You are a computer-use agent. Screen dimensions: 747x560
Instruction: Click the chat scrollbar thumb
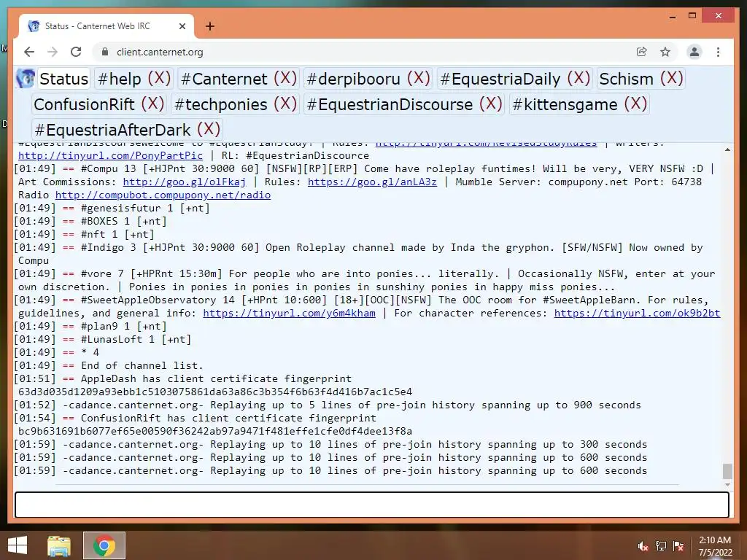727,471
